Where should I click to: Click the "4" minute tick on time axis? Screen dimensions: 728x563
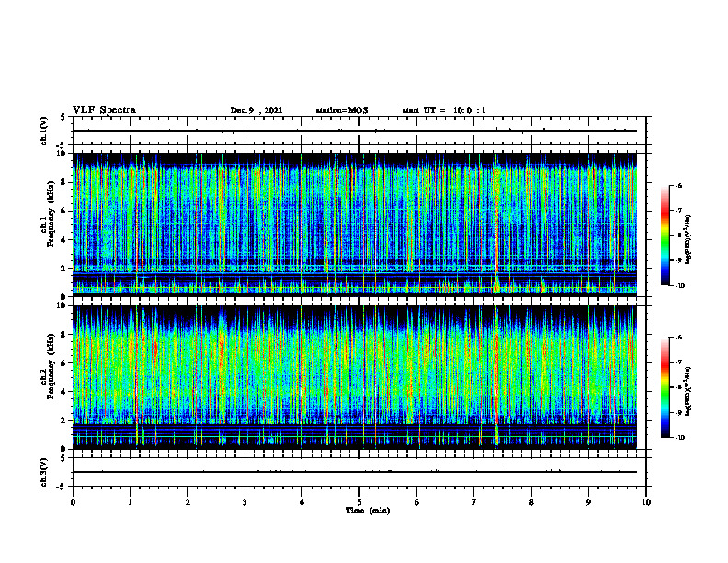pos(302,502)
